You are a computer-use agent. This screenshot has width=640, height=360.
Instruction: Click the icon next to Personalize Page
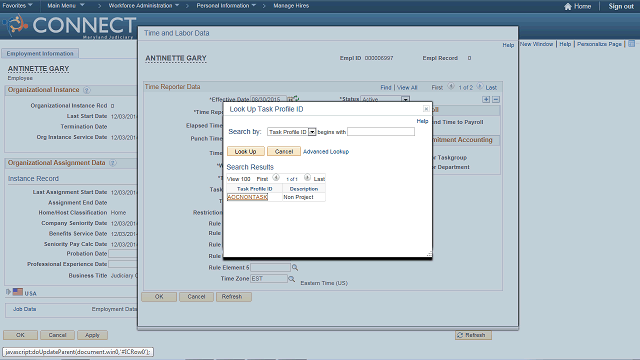[631, 44]
